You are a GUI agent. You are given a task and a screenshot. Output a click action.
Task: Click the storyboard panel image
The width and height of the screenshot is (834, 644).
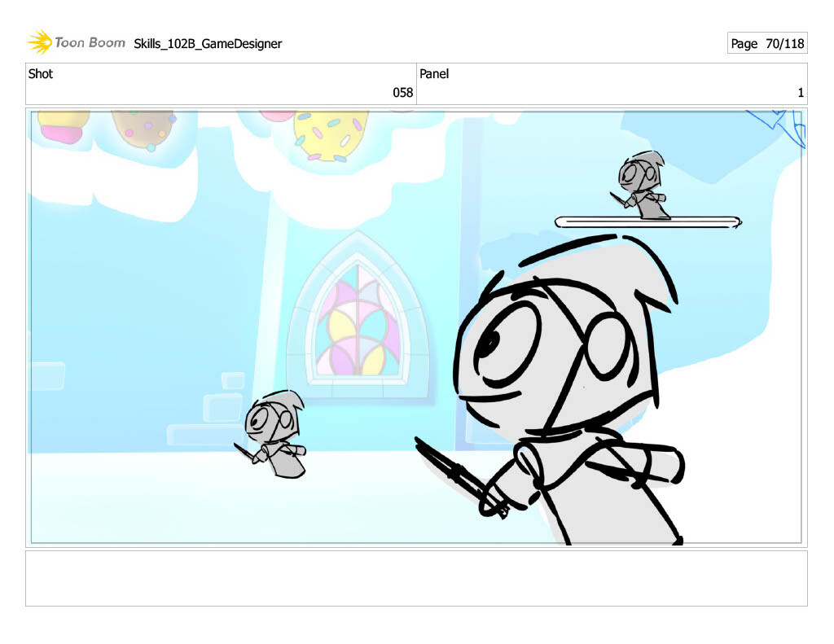(416, 327)
